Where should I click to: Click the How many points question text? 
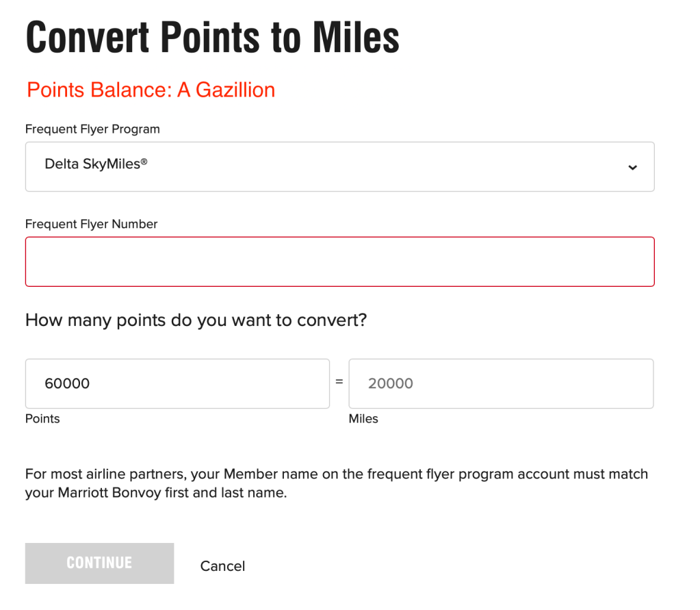coord(196,320)
